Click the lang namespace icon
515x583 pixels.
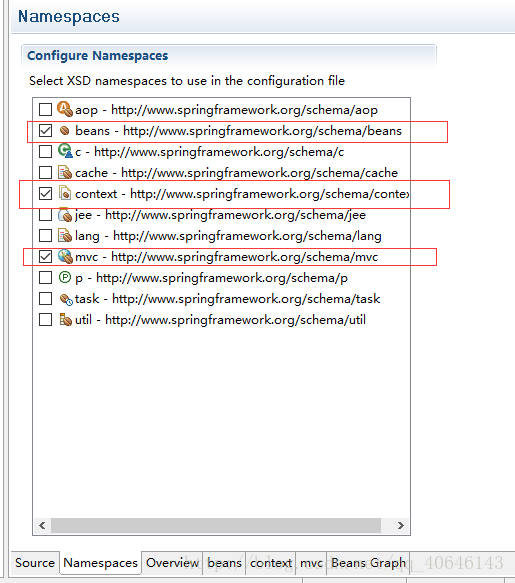pos(65,235)
